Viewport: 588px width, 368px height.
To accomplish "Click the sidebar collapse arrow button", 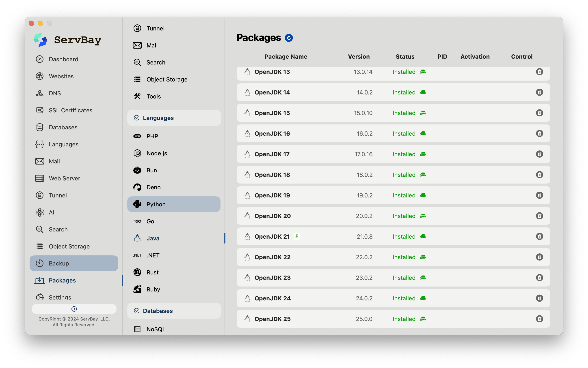I will tap(74, 309).
